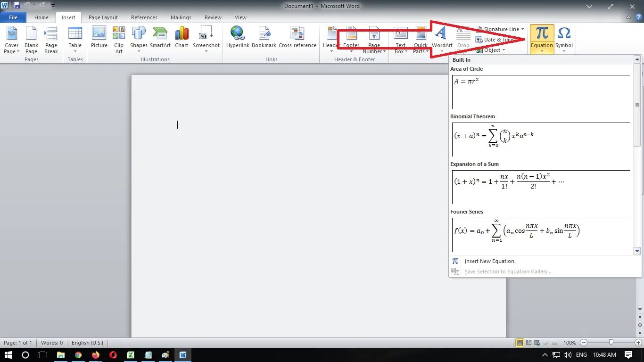Viewport: 644px width, 362px height.
Task: Open the Windows notification center
Action: 628,355
